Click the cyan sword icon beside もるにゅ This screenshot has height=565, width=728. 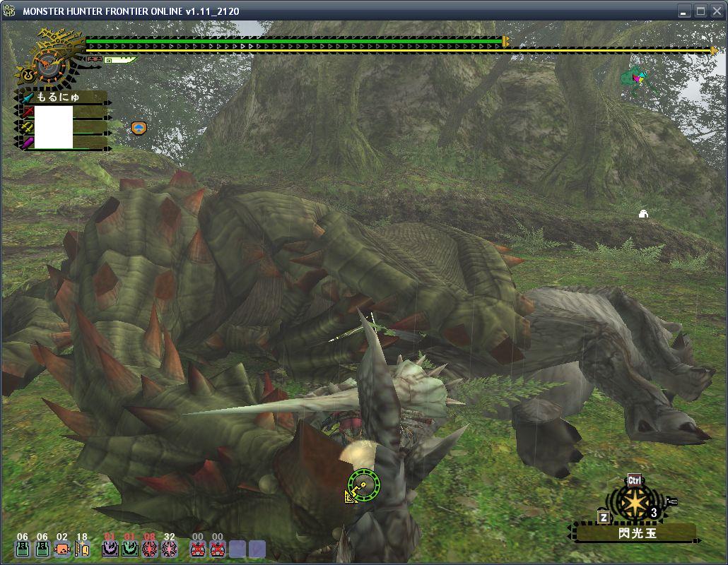pos(28,97)
